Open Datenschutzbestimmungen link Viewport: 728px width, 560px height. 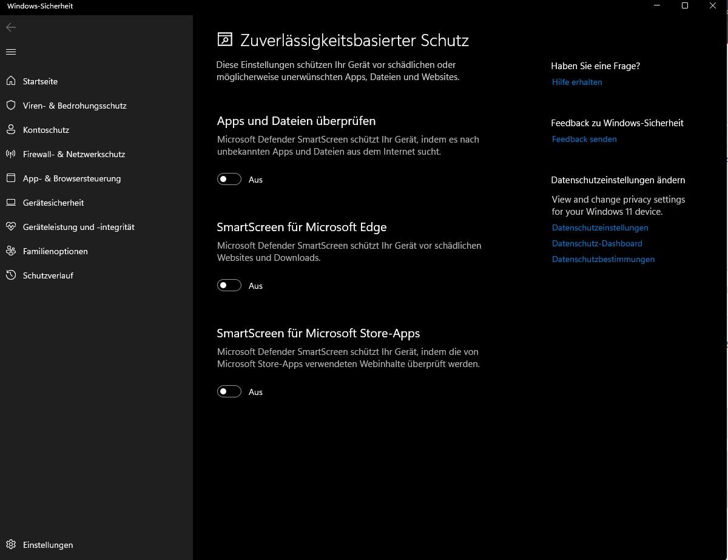(603, 259)
